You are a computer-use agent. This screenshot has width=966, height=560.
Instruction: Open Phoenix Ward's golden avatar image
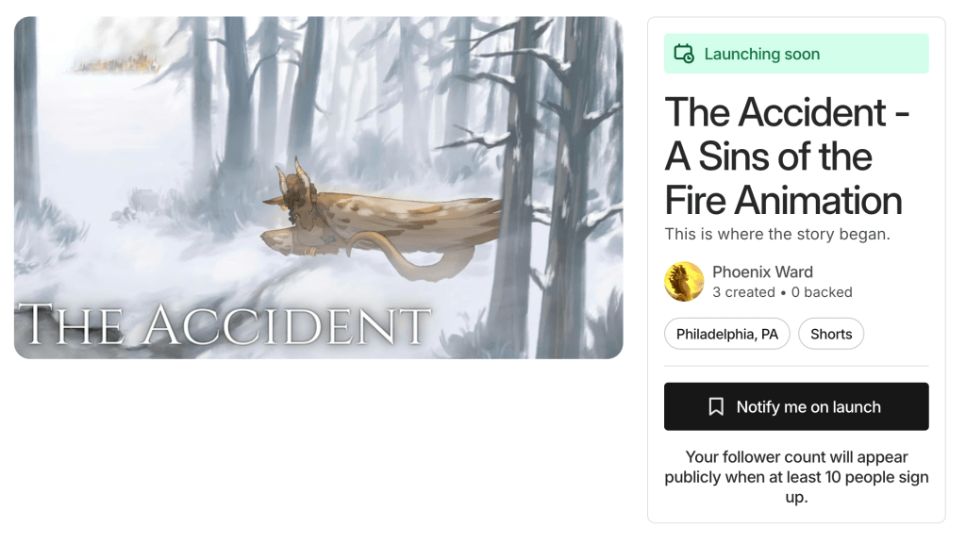coord(684,281)
